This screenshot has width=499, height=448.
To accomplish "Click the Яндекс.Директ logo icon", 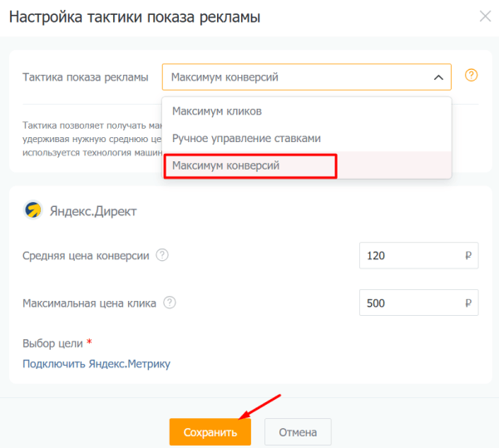I will coord(33,210).
